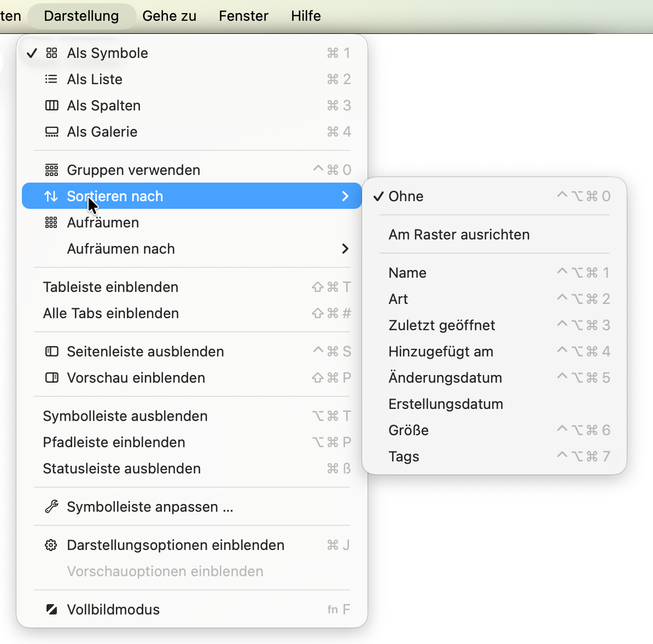
Task: Click the sidebar icon beside Seitenleiste ausblenden
Action: [x=51, y=352]
